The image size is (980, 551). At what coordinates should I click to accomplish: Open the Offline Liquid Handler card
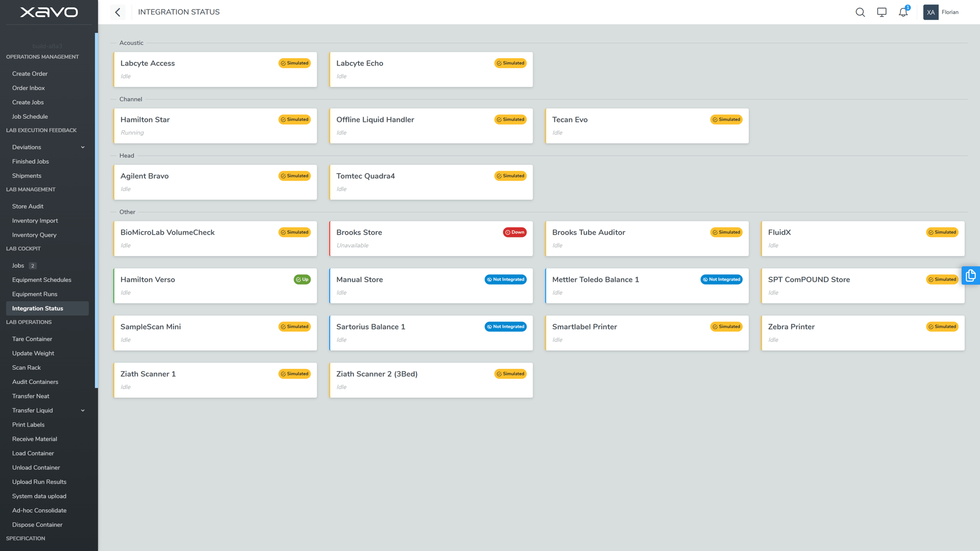click(x=431, y=126)
